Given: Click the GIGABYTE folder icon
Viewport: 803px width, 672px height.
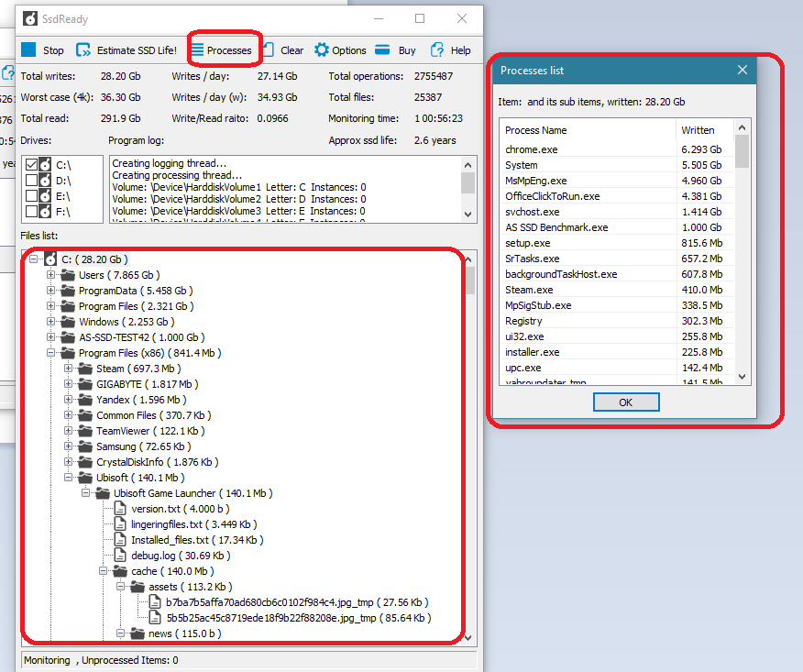Looking at the screenshot, I should [x=85, y=384].
